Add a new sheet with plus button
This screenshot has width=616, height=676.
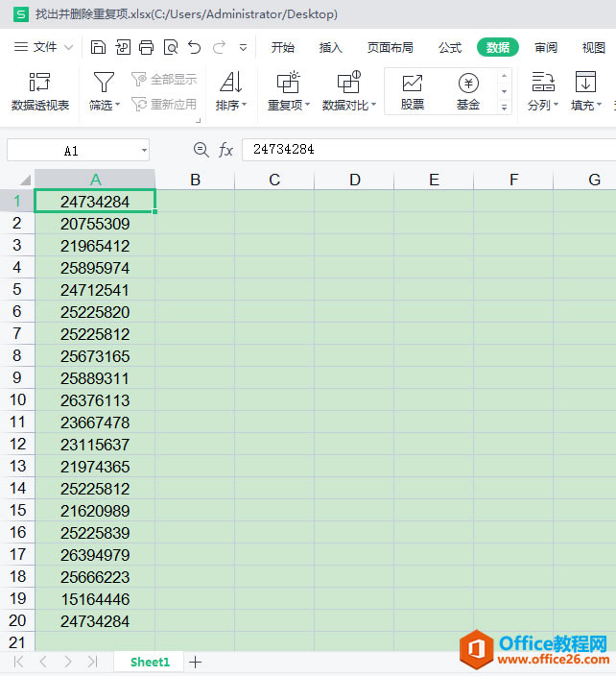click(x=196, y=662)
